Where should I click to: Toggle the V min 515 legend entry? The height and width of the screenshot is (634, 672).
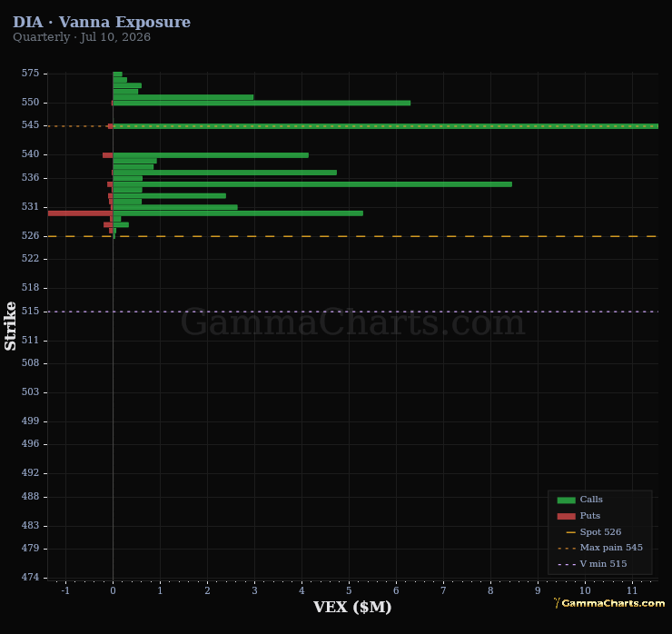pos(592,564)
